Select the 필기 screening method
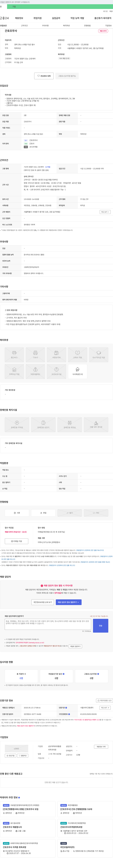Screen dimensions: 113x868 69,513
